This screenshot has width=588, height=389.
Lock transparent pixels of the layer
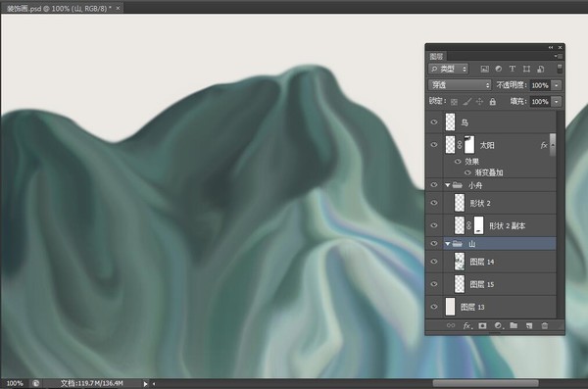(x=454, y=102)
